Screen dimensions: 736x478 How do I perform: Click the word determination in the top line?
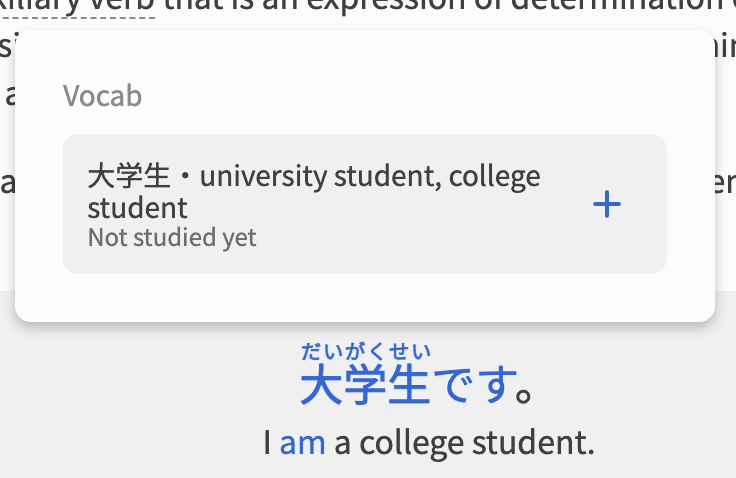tap(620, 5)
